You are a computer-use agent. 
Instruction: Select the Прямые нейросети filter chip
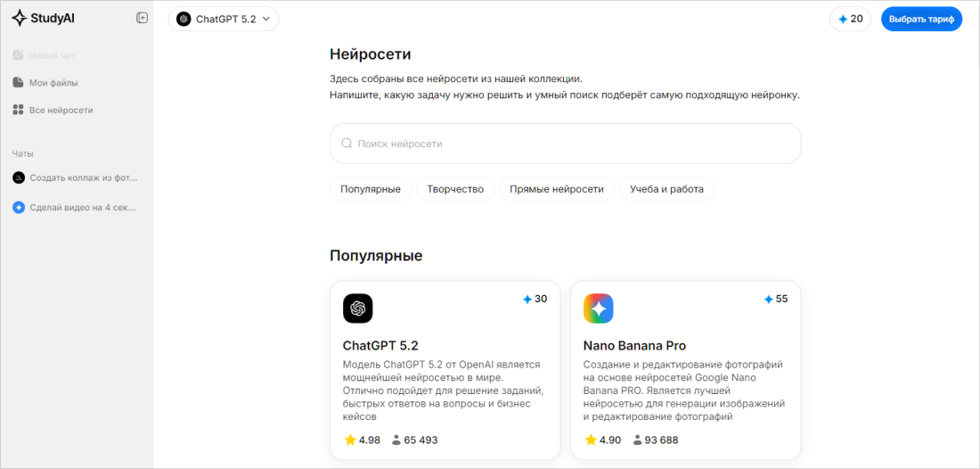tap(556, 189)
